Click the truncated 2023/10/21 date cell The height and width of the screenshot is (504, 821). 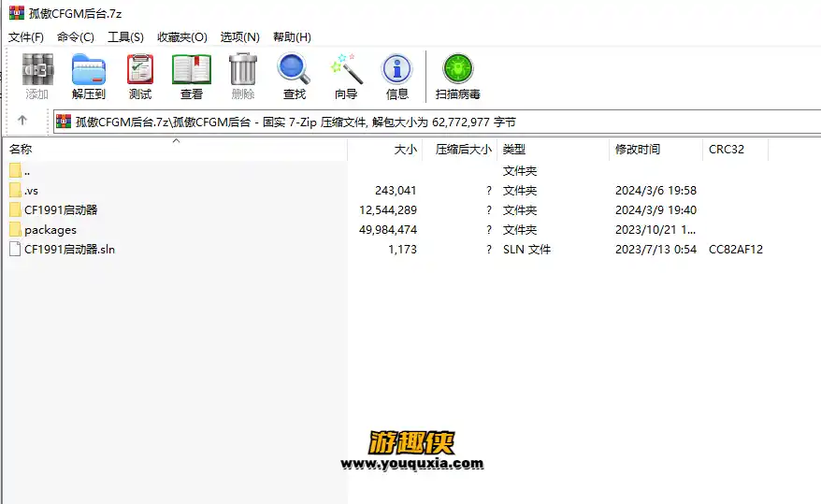tap(655, 230)
